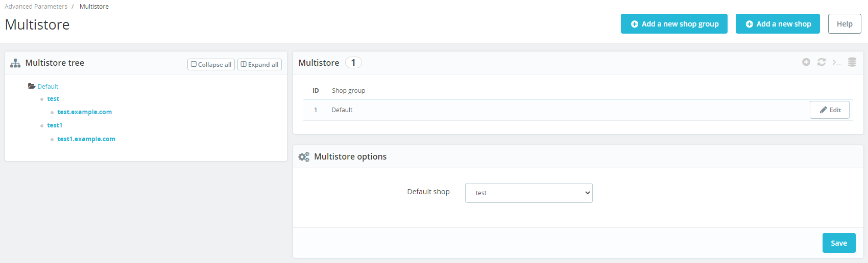
Task: Click the Multistore tree sitemap icon
Action: 15,63
